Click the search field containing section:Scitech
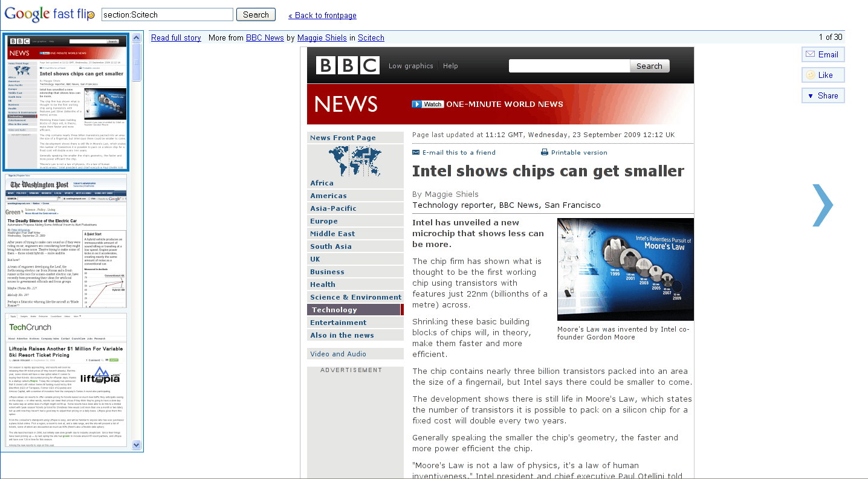 167,14
